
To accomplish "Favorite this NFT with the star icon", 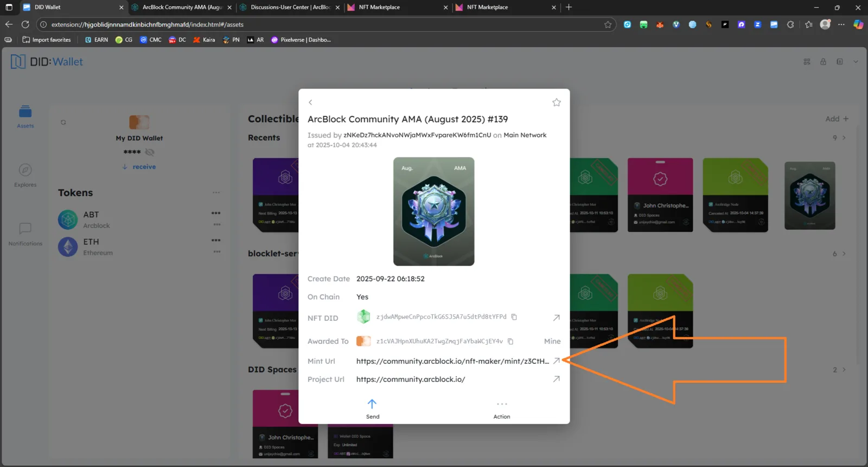I will tap(557, 103).
